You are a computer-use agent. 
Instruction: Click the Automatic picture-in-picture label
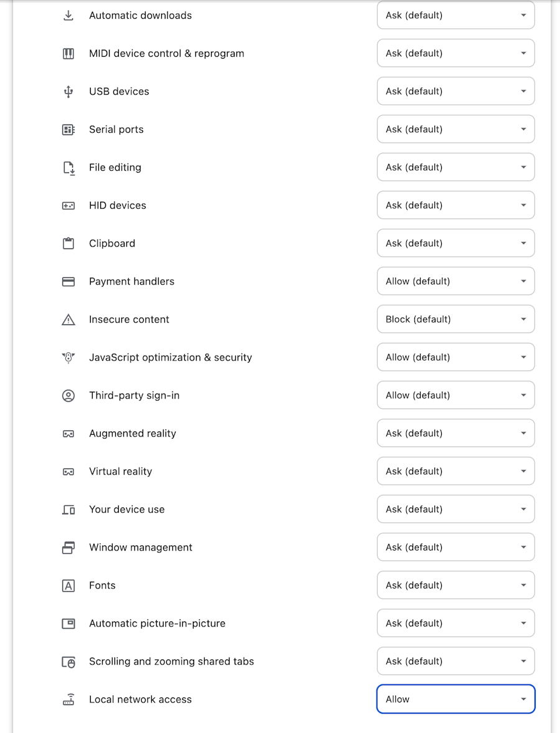tap(157, 623)
